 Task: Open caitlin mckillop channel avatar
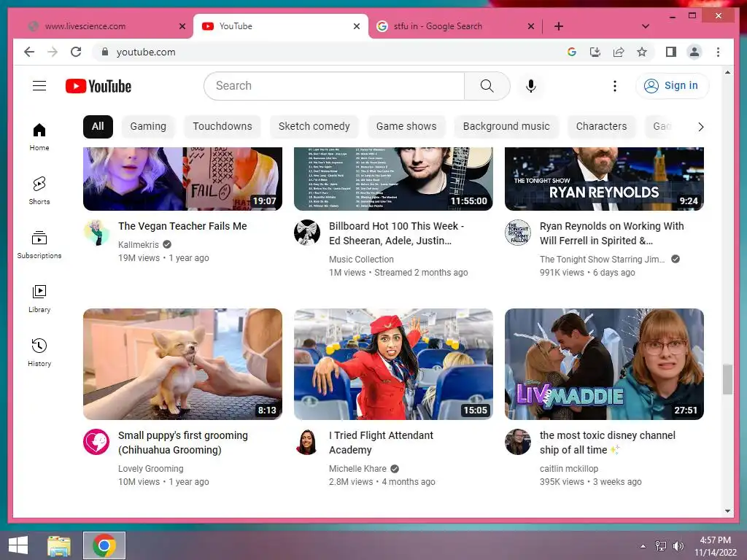[x=518, y=442]
